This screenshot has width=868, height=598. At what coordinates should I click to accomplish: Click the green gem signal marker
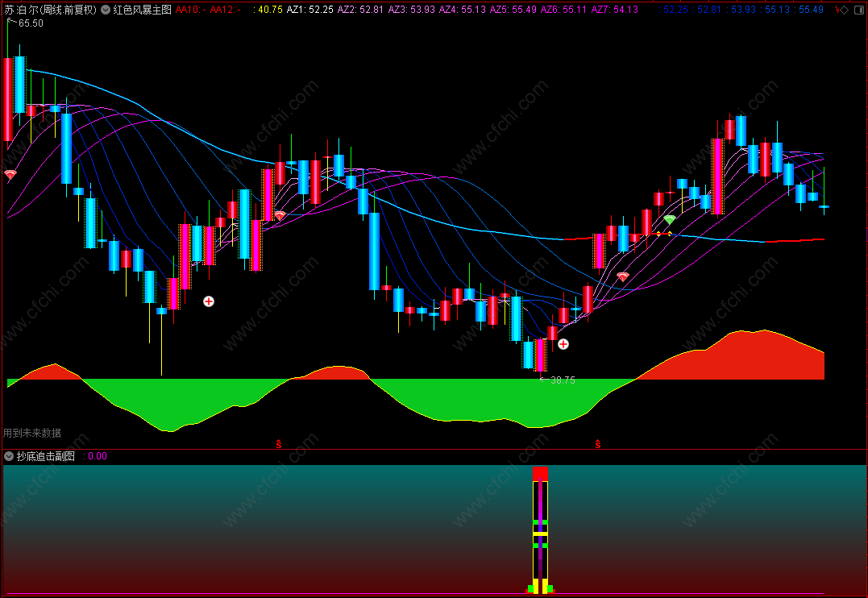pos(669,219)
